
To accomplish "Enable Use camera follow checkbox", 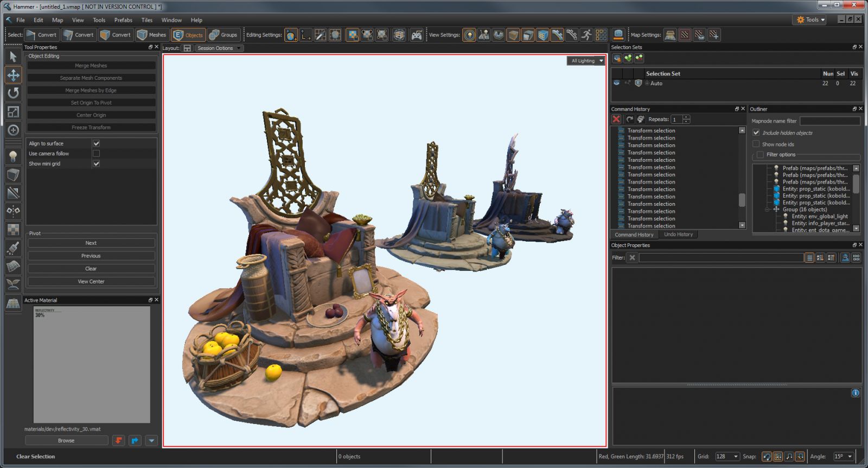I will 96,154.
